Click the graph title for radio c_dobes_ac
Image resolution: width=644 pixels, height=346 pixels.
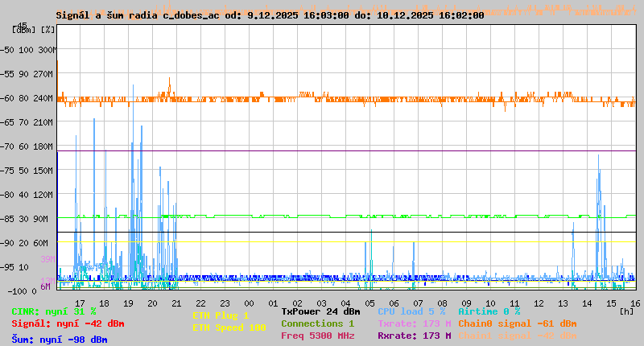click(x=270, y=15)
